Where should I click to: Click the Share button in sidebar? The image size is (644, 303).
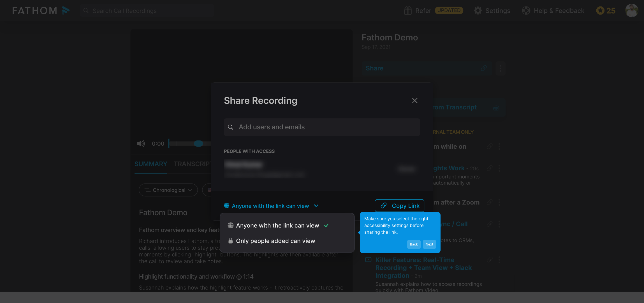pos(427,68)
